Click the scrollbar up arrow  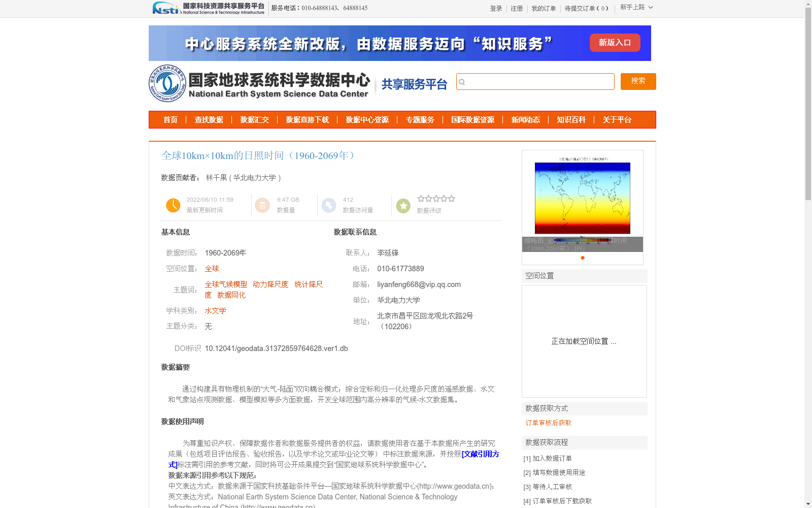click(808, 4)
